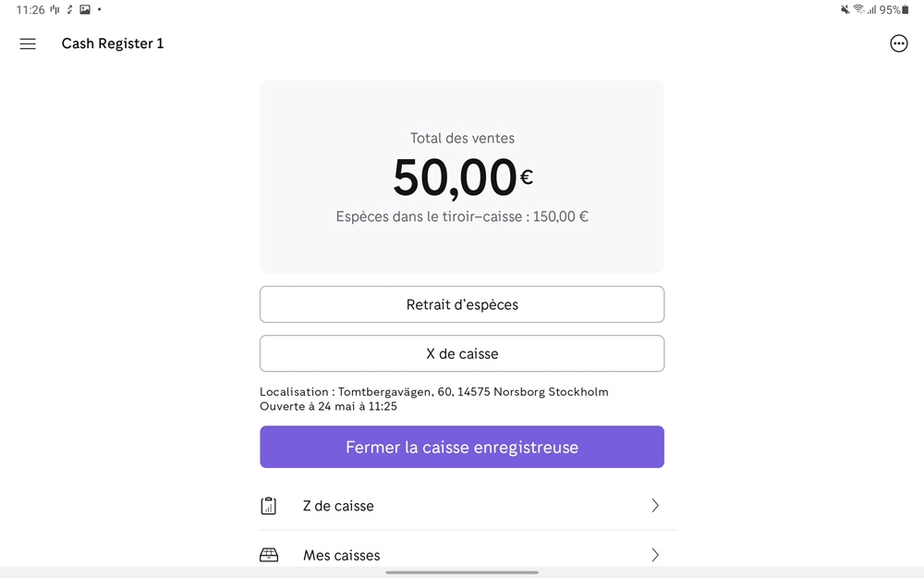The image size is (924, 578).
Task: Tap the cash drawer amount 150,00 € text
Action: (560, 216)
